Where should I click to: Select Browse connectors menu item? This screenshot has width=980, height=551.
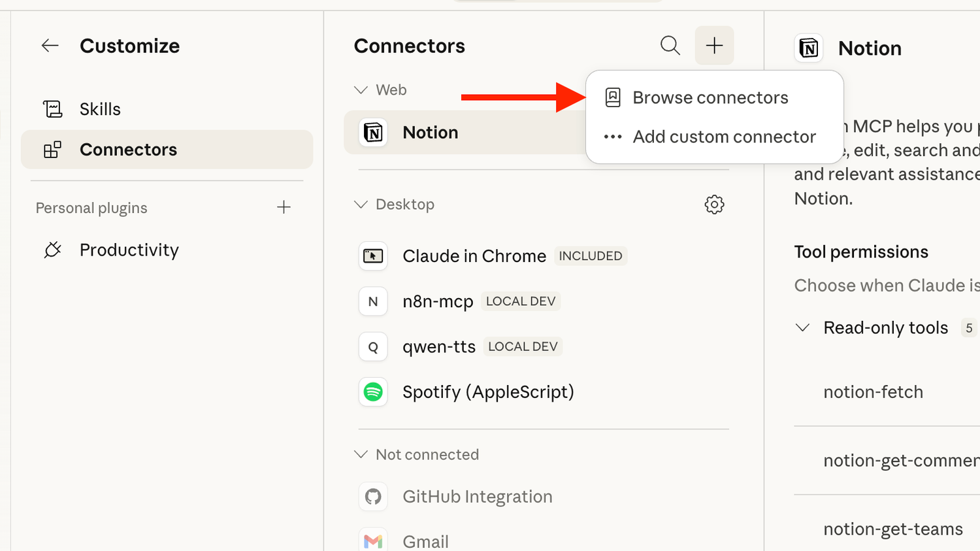pos(715,97)
